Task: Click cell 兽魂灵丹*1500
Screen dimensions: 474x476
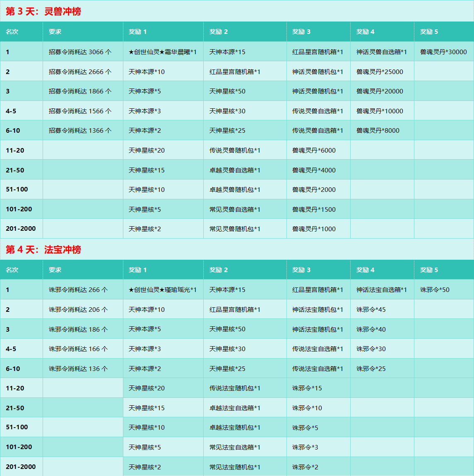Action: pos(314,209)
